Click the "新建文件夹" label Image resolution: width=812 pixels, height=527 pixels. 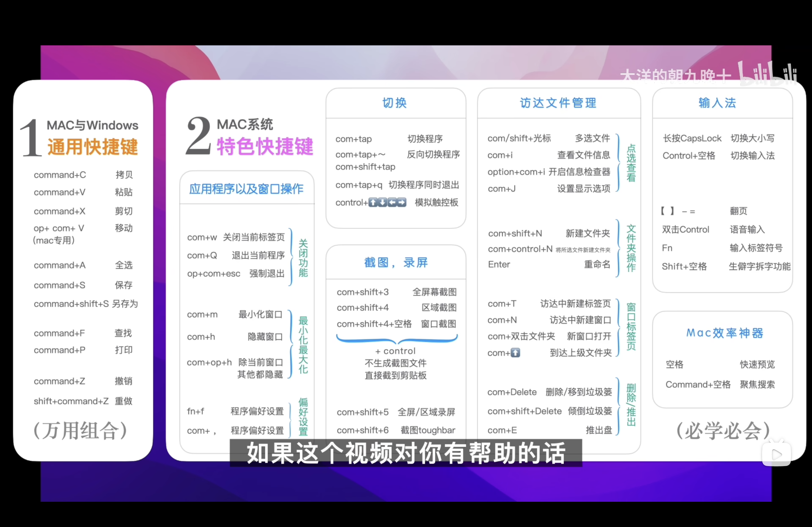(x=588, y=233)
